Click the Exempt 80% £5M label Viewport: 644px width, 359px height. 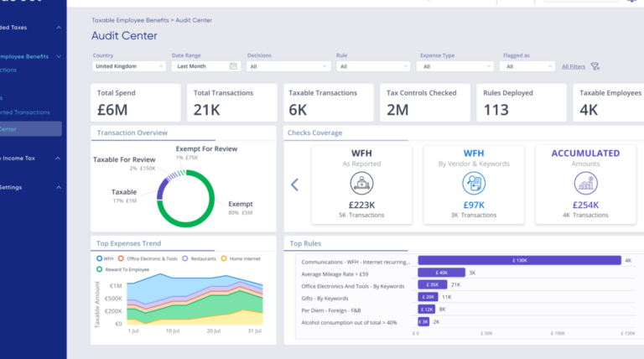pos(241,207)
